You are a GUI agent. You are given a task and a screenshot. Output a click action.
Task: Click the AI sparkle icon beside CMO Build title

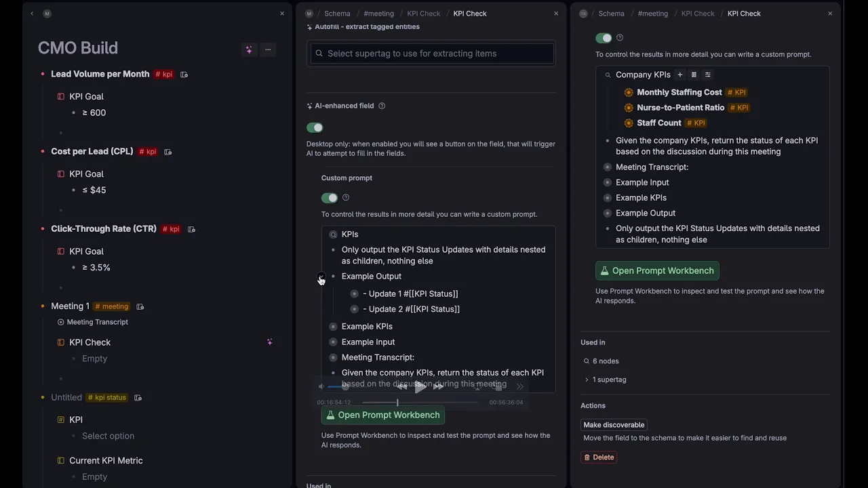(249, 49)
